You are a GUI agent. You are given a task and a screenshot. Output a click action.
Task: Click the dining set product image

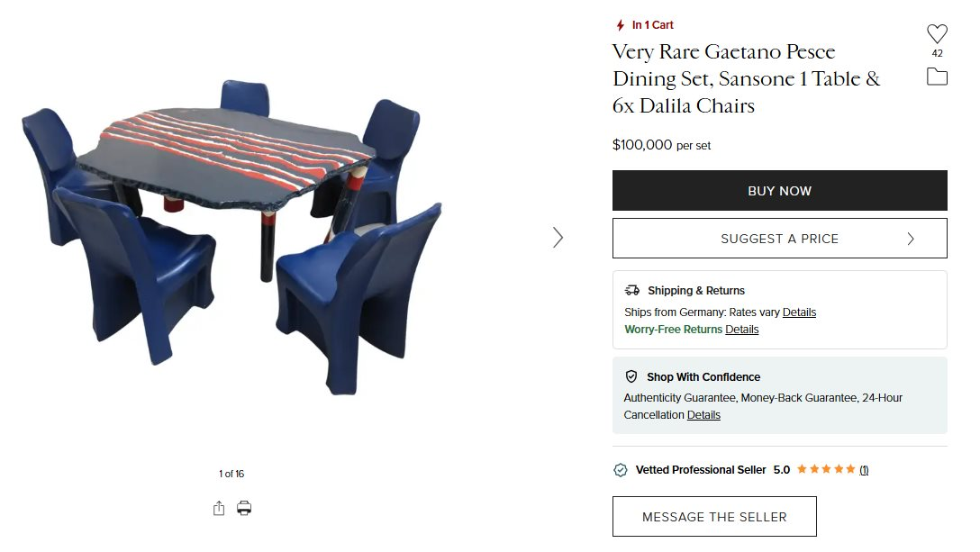coord(231,238)
